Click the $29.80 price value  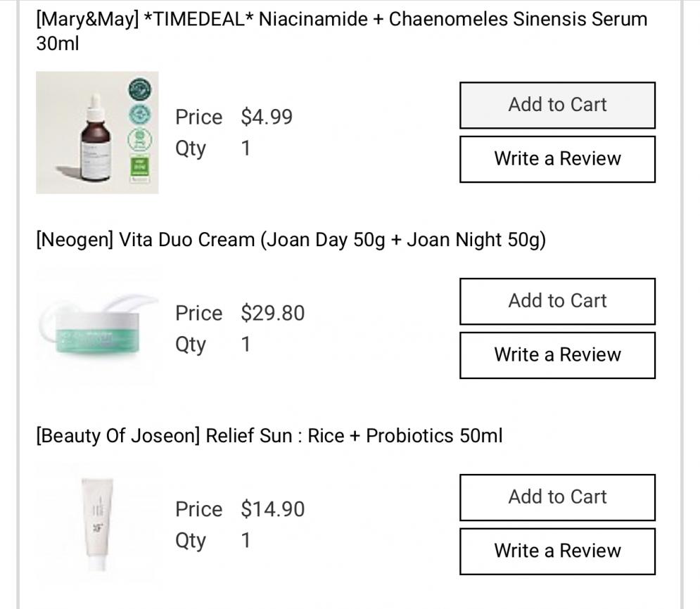pos(272,313)
